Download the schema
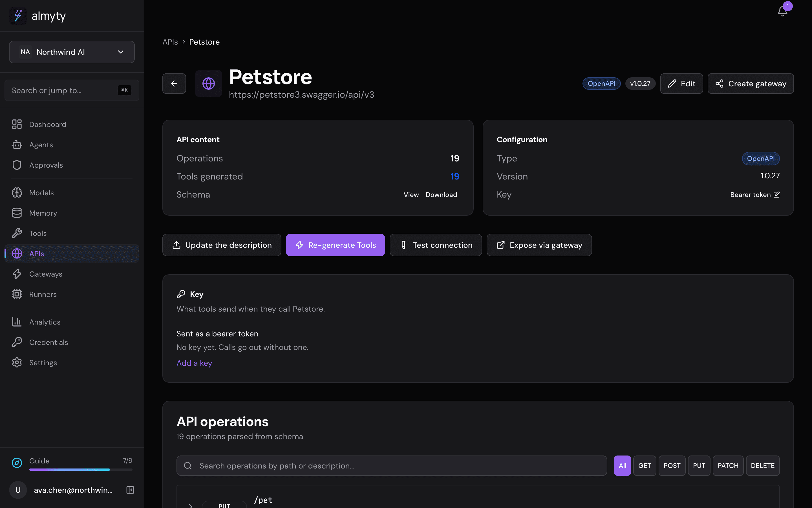The height and width of the screenshot is (508, 812). pyautogui.click(x=441, y=194)
